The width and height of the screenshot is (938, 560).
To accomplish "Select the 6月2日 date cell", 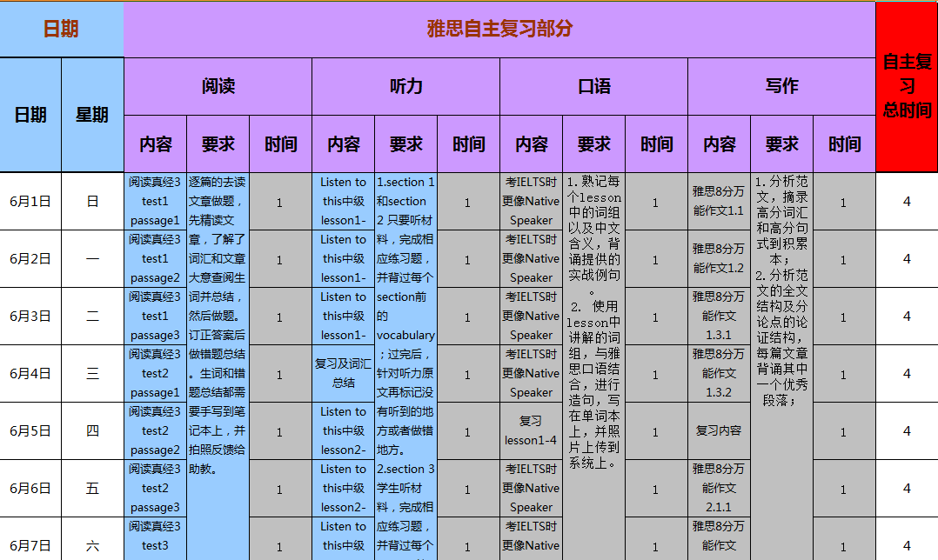I will [x=30, y=259].
